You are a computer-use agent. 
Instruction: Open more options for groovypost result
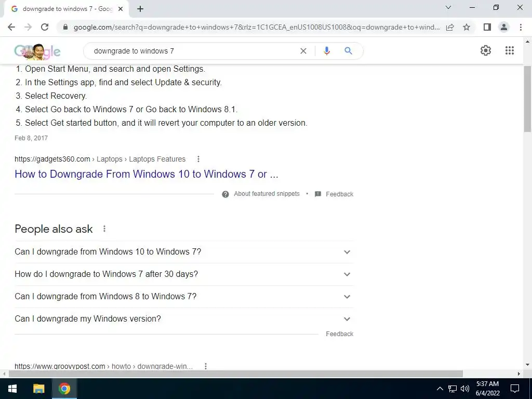pyautogui.click(x=205, y=366)
